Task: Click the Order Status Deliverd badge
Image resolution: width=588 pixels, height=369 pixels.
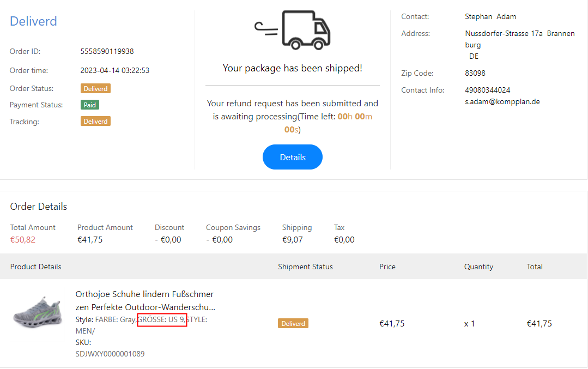Action: (95, 88)
